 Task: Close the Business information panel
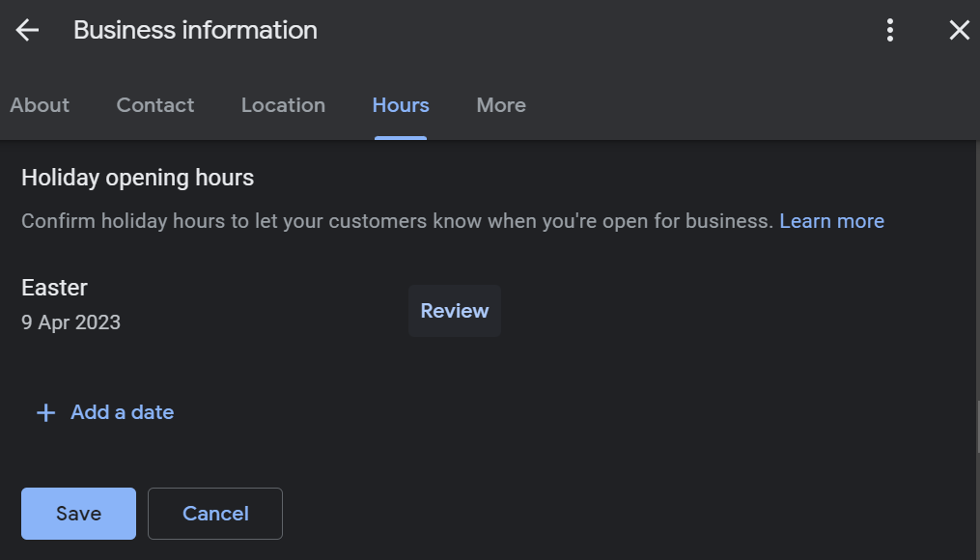point(960,30)
